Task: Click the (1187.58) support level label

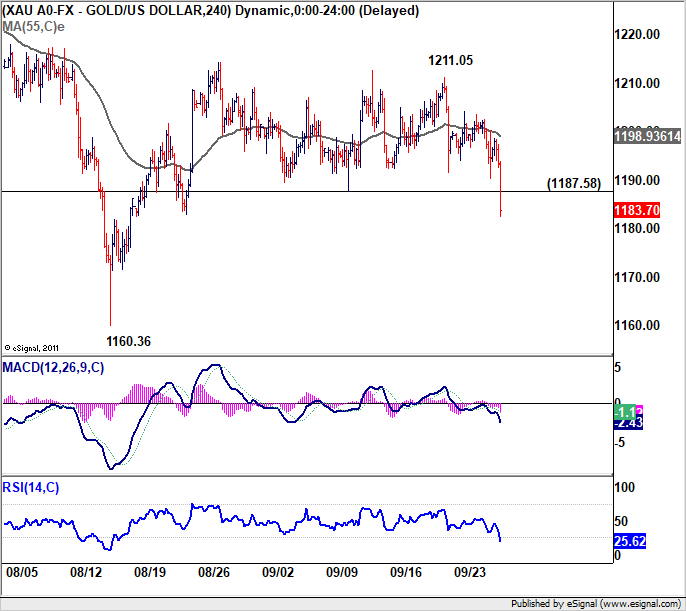Action: [x=574, y=183]
